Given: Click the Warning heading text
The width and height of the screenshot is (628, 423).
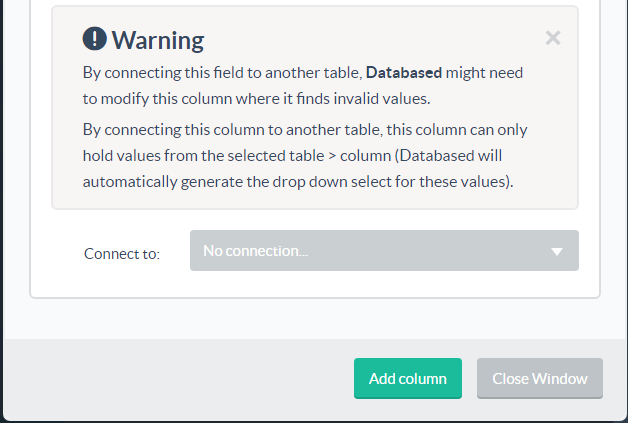Looking at the screenshot, I should pos(158,40).
